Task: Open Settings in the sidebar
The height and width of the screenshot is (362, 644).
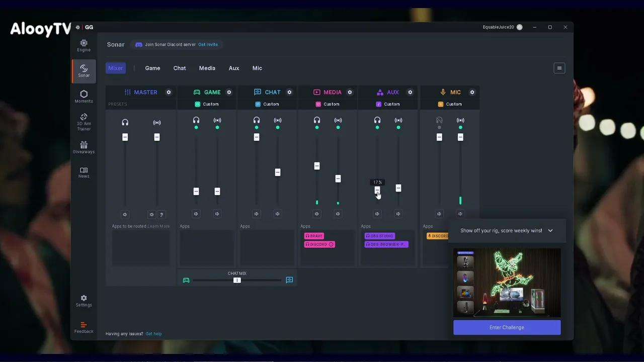Action: (84, 301)
